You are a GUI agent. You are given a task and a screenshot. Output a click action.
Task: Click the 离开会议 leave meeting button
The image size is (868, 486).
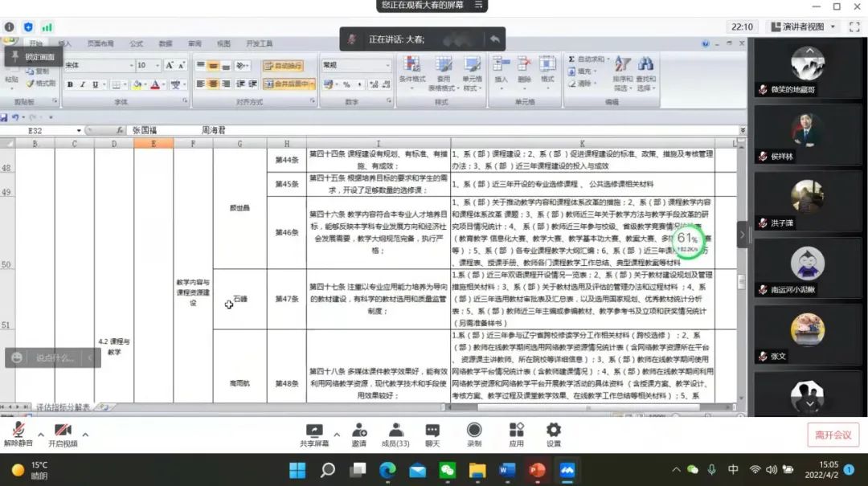(833, 435)
